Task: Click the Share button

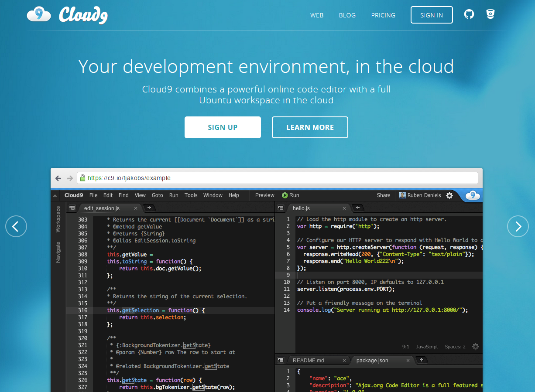Action: [384, 195]
